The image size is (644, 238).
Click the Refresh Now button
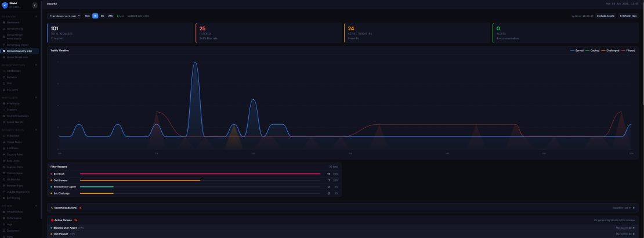628,16
